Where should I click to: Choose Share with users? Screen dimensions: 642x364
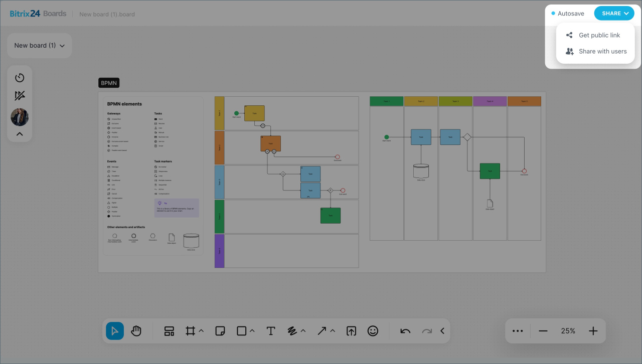coord(602,51)
